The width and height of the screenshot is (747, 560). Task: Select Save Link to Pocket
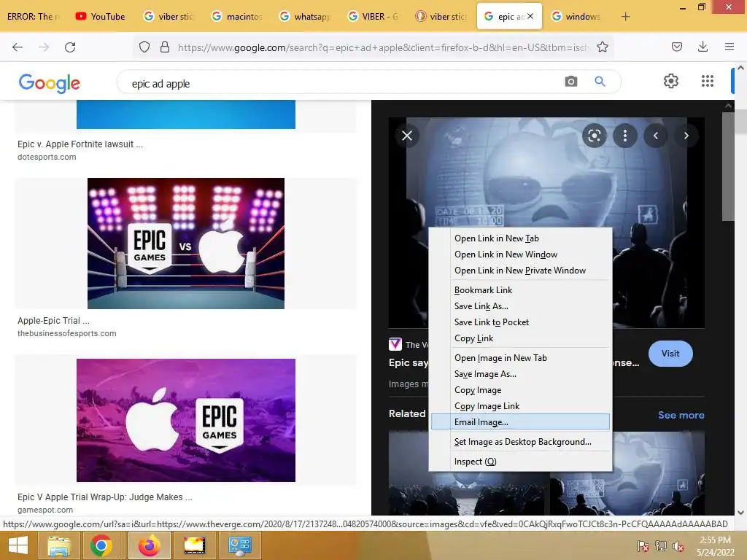(520, 322)
